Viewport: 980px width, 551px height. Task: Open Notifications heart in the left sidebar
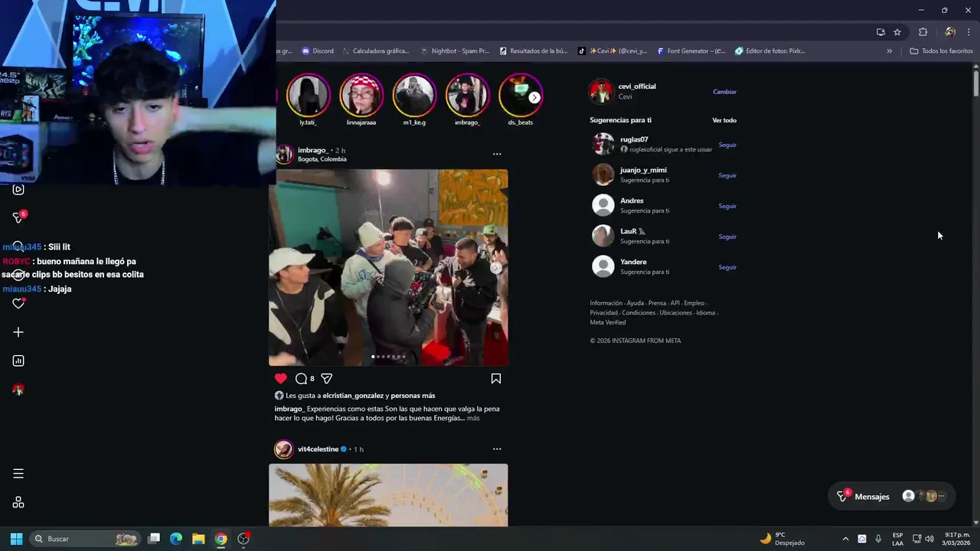19,303
